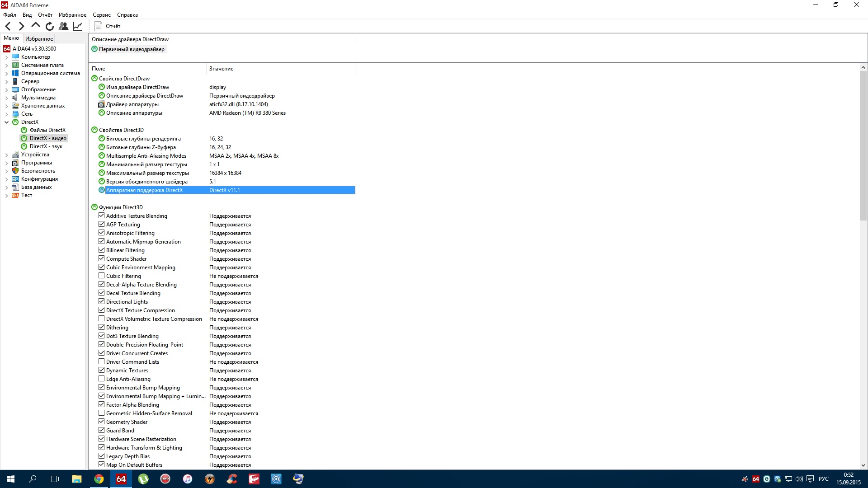Switch to the Избранное tab

(39, 39)
